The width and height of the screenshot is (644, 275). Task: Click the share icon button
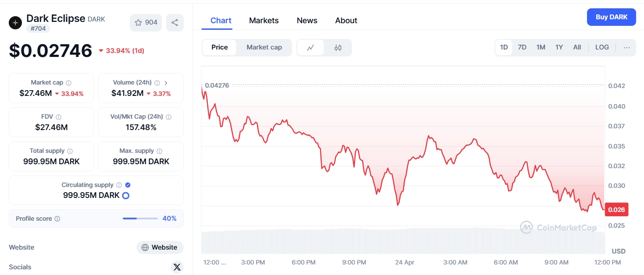(x=174, y=23)
